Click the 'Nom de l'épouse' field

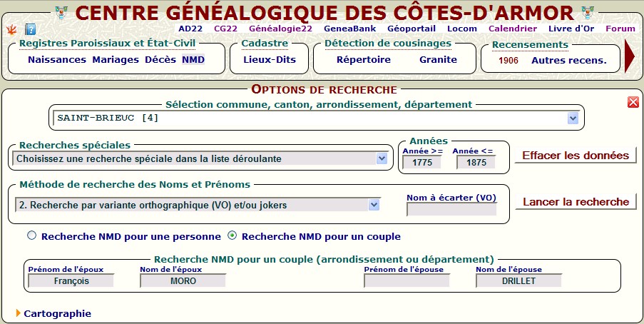[x=518, y=280]
